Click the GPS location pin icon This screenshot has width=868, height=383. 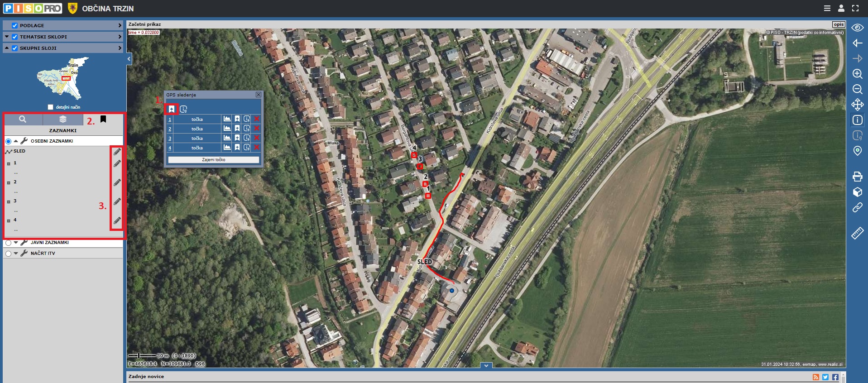coord(857,151)
